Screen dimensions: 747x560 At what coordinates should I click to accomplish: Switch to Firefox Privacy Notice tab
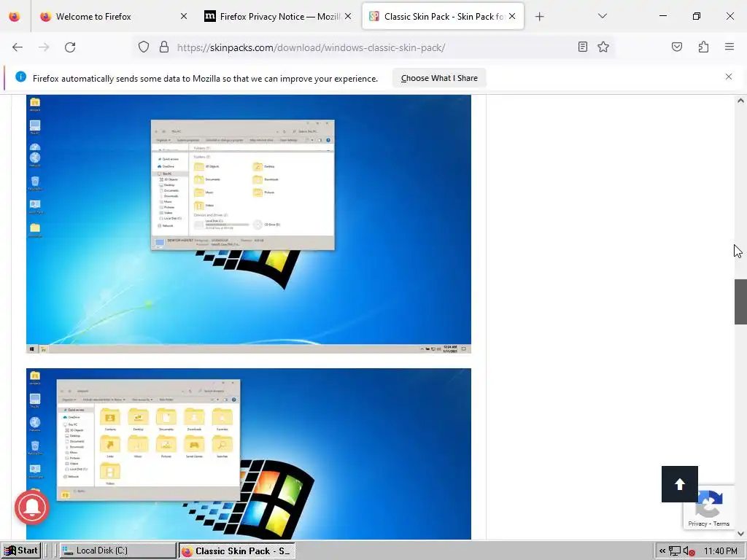point(278,17)
